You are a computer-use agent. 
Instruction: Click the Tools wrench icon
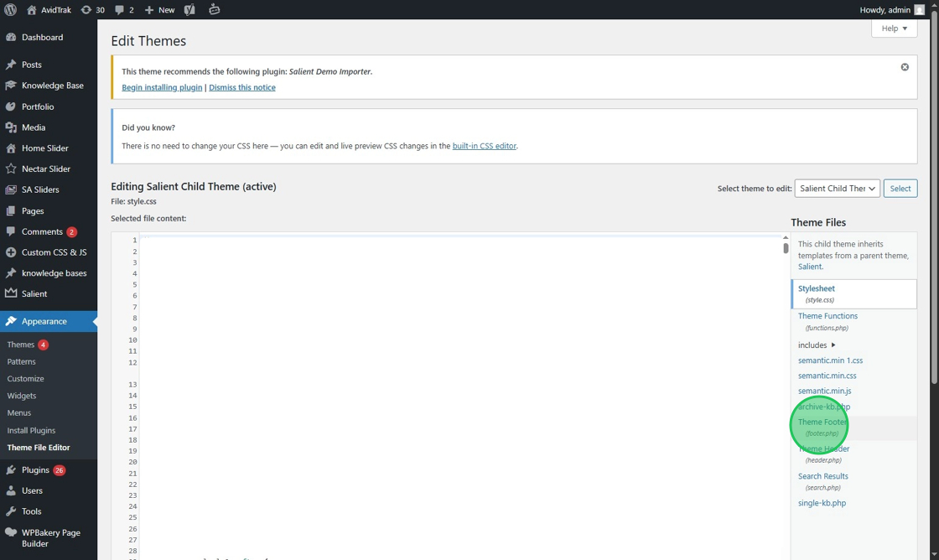[x=11, y=511]
